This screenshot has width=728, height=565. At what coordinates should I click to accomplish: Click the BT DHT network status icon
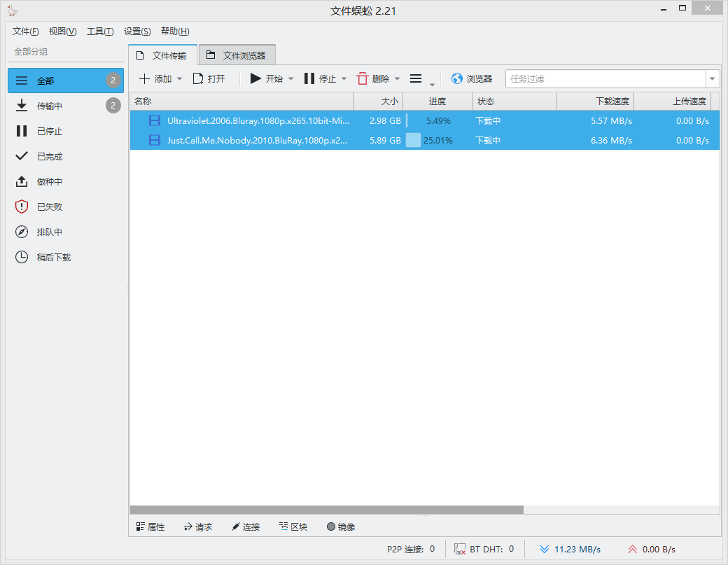tap(460, 549)
